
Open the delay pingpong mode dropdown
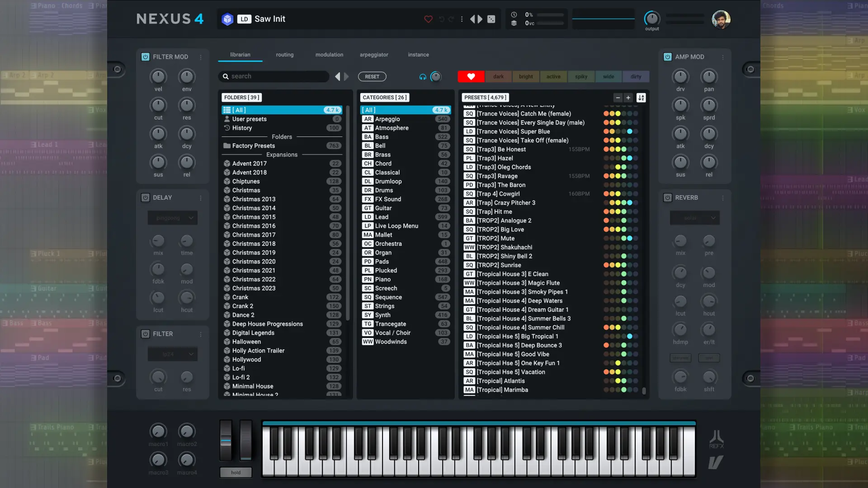[x=173, y=218]
